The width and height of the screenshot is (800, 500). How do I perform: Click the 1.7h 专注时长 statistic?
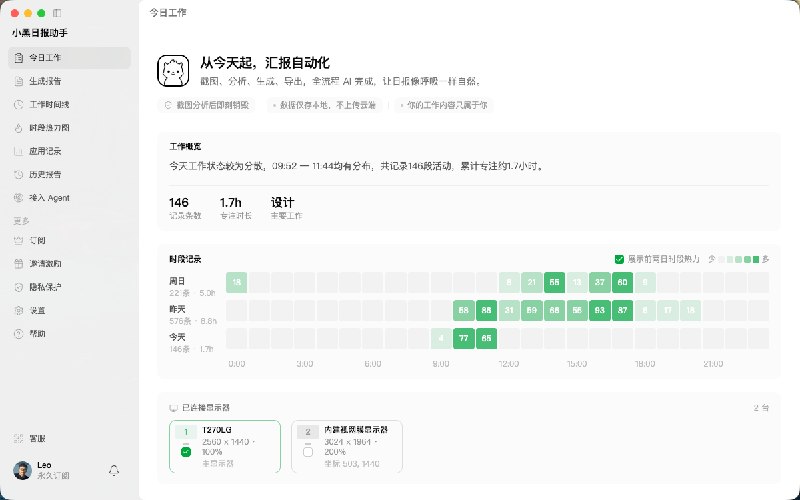[x=235, y=208]
